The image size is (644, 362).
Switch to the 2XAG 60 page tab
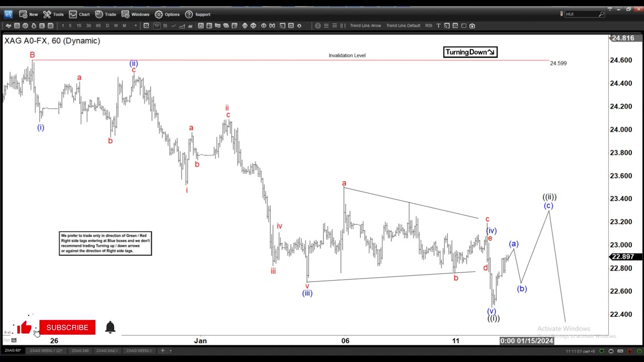[x=13, y=350]
